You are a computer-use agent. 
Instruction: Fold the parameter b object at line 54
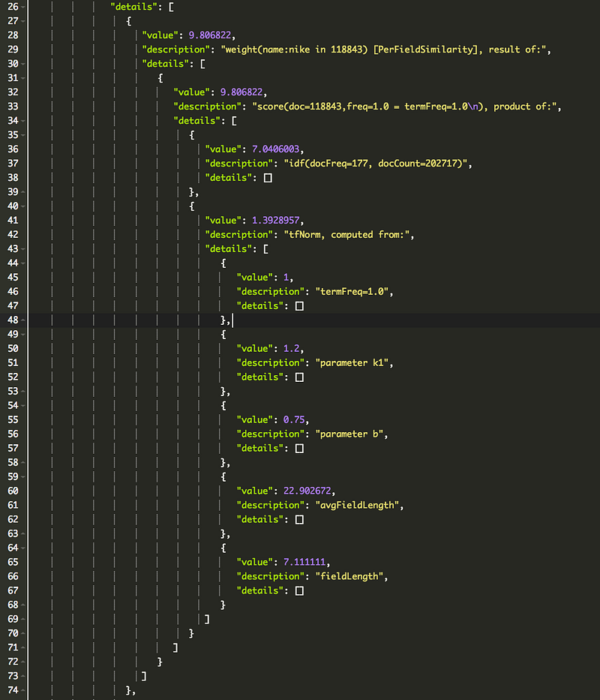22,406
